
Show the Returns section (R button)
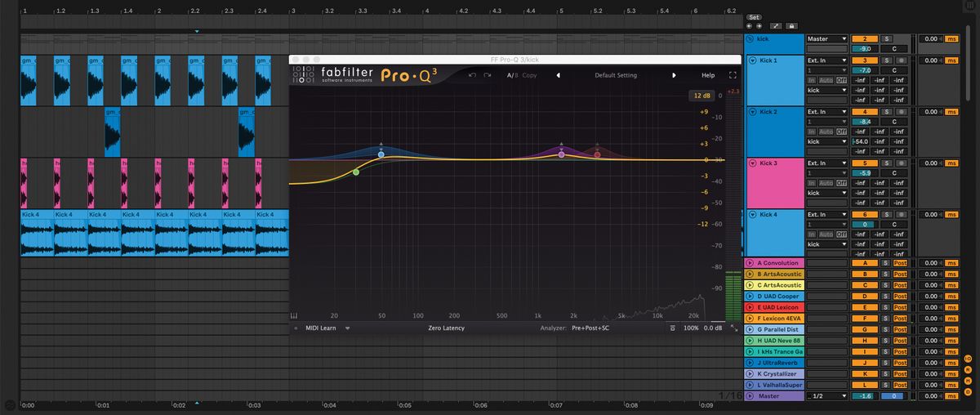tap(968, 369)
